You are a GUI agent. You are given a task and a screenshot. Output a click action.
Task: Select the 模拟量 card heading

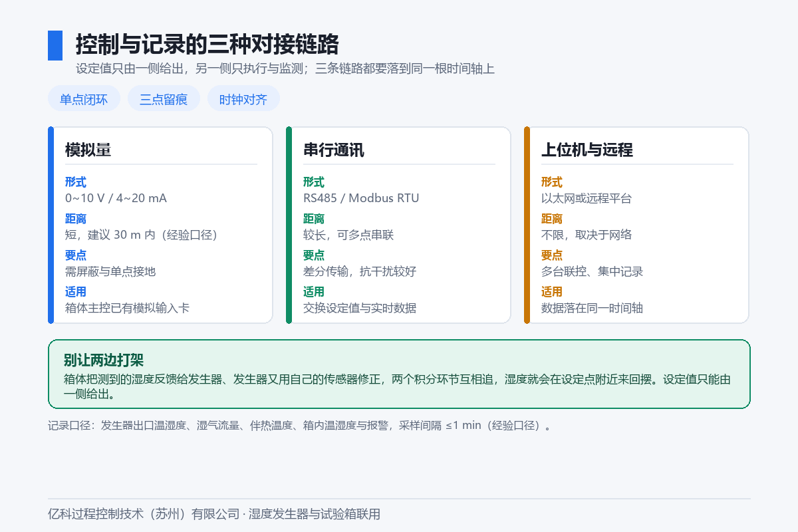click(x=88, y=150)
